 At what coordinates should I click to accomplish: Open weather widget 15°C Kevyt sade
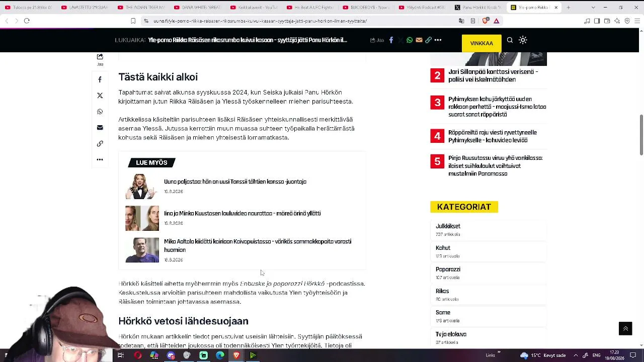[543, 355]
